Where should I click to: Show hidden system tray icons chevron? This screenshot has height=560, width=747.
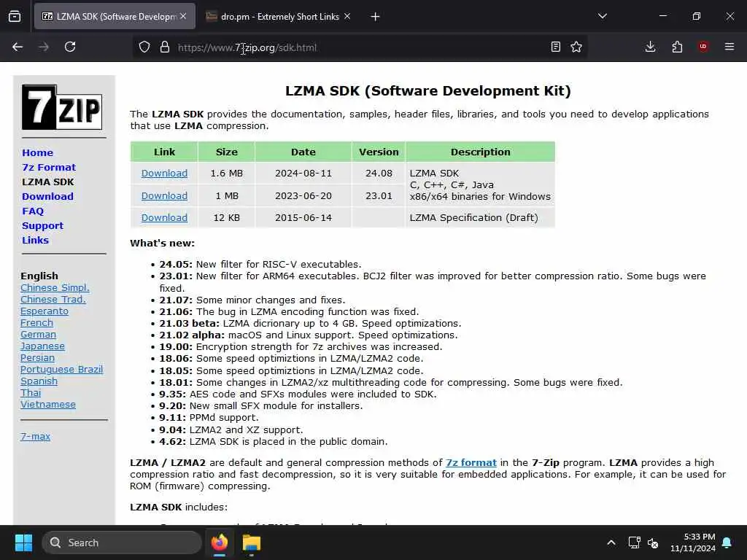pyautogui.click(x=611, y=542)
